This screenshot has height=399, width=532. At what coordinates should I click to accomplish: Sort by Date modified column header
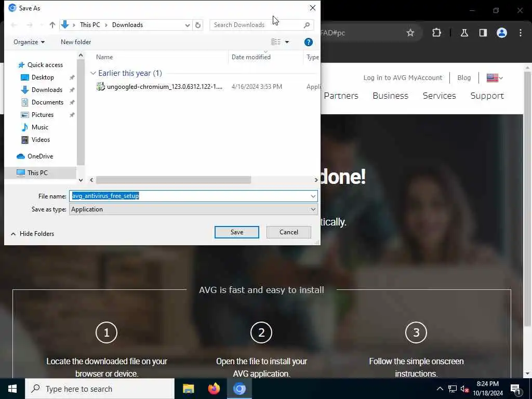click(x=251, y=57)
